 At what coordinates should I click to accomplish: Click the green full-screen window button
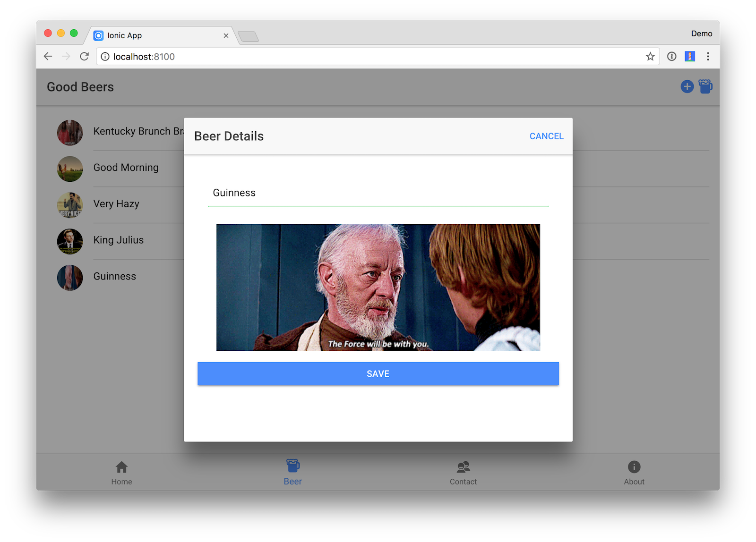click(74, 33)
